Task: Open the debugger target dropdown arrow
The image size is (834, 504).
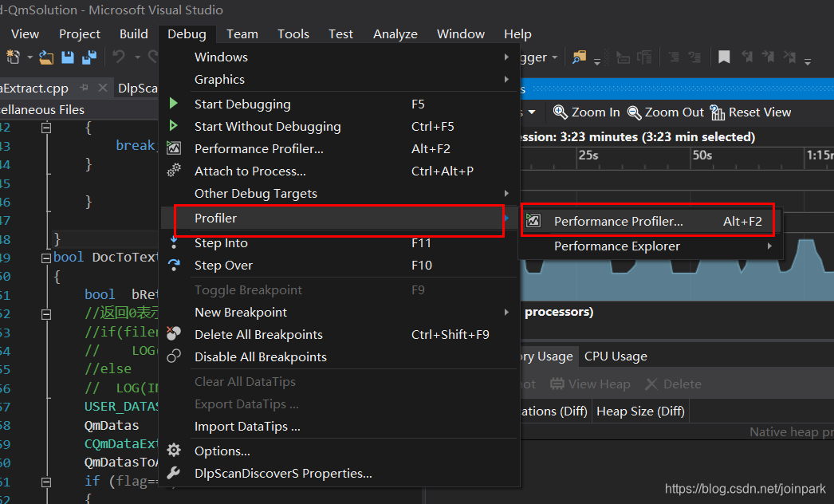Action: [x=555, y=57]
